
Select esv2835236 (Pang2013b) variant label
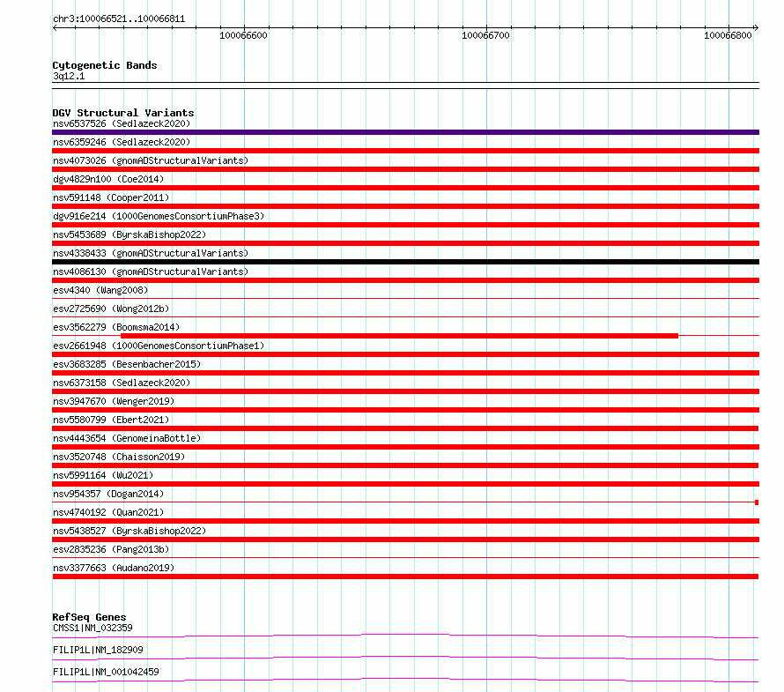[x=111, y=549]
